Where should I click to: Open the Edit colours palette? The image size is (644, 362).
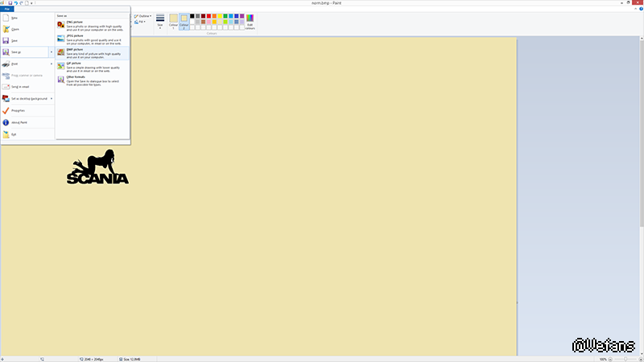tap(250, 19)
